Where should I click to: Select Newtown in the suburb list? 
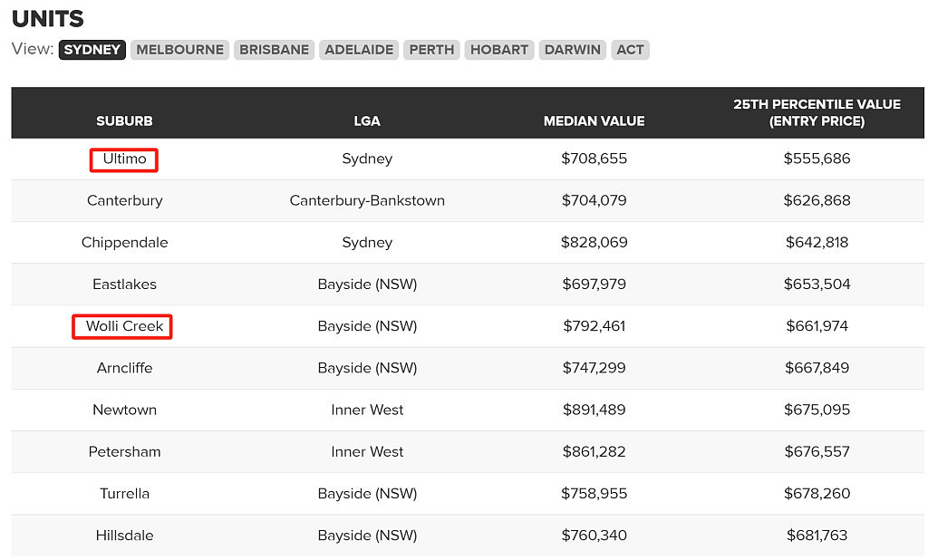tap(124, 410)
